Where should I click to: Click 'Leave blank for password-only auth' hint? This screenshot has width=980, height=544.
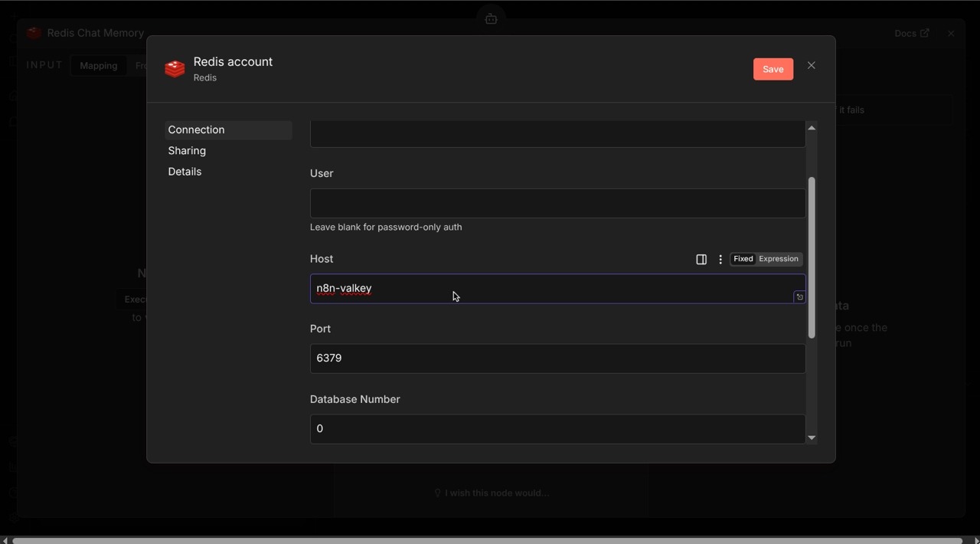click(x=386, y=228)
